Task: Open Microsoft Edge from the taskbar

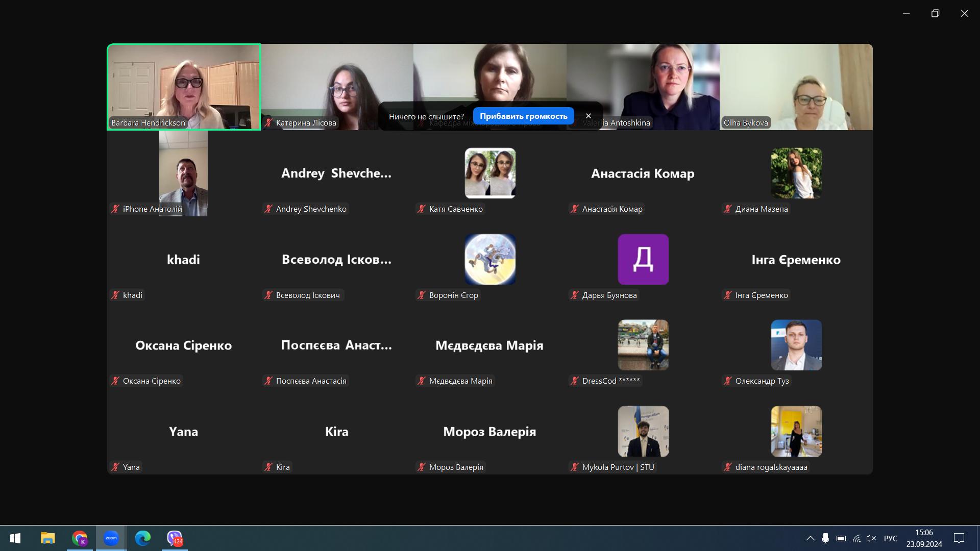Action: (143, 538)
